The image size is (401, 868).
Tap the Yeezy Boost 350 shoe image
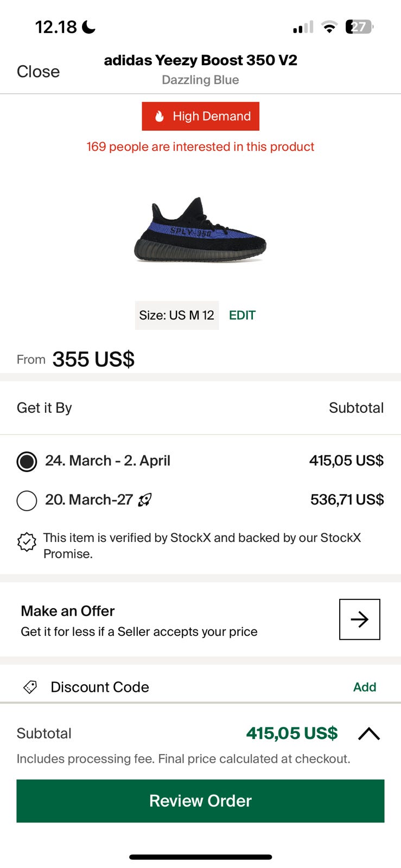coord(200,231)
